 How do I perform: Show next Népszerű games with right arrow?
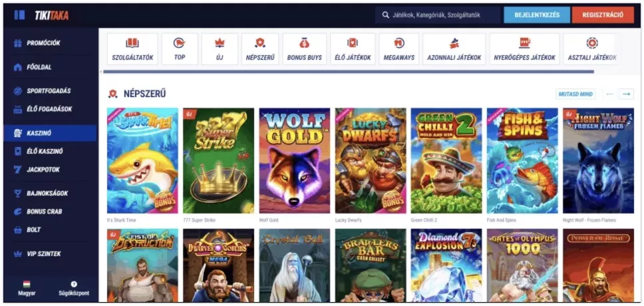(x=626, y=94)
